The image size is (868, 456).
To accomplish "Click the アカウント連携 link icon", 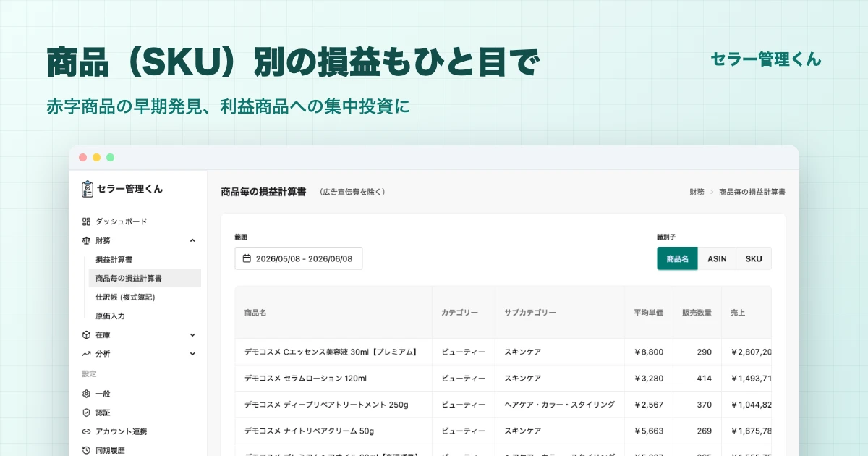I will click(86, 431).
